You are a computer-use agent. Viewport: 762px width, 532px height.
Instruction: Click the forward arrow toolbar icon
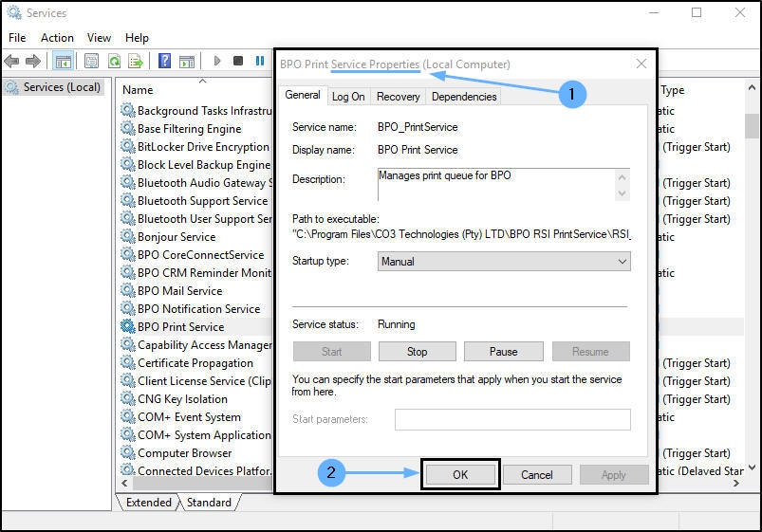pyautogui.click(x=33, y=62)
